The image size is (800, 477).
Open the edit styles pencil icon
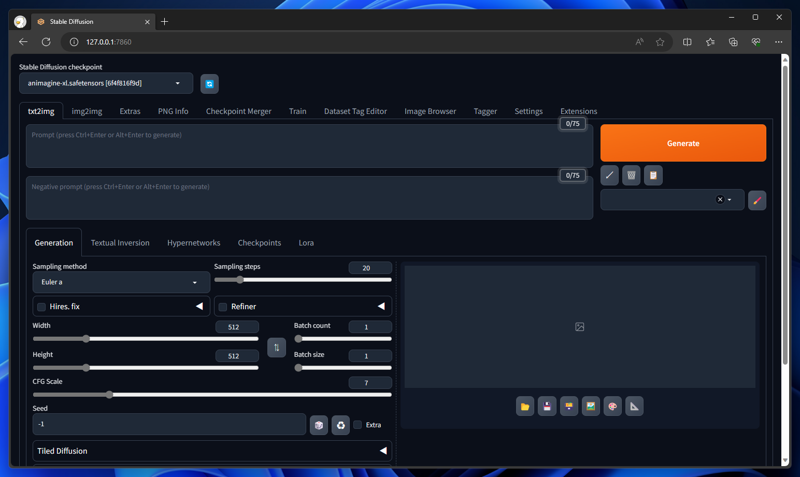pyautogui.click(x=757, y=200)
